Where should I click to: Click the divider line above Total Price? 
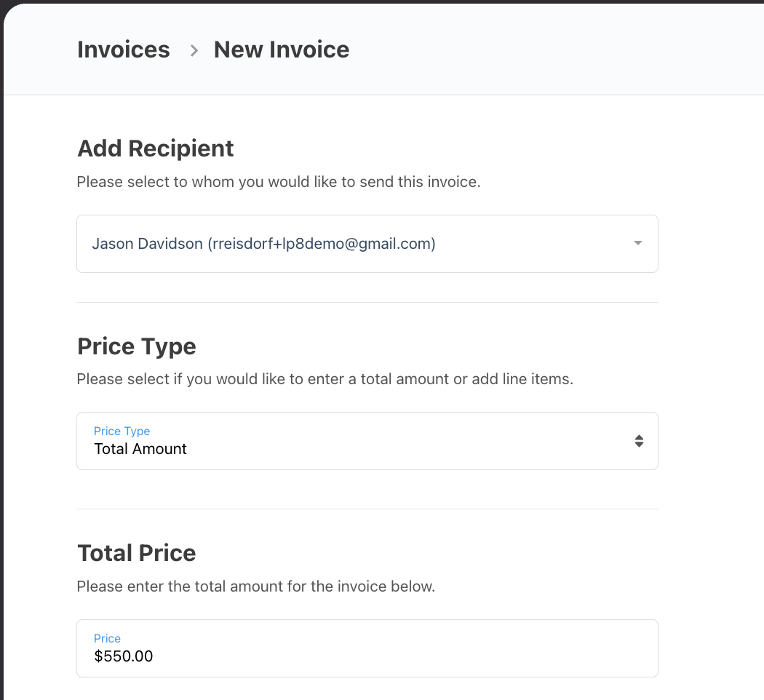pos(367,509)
